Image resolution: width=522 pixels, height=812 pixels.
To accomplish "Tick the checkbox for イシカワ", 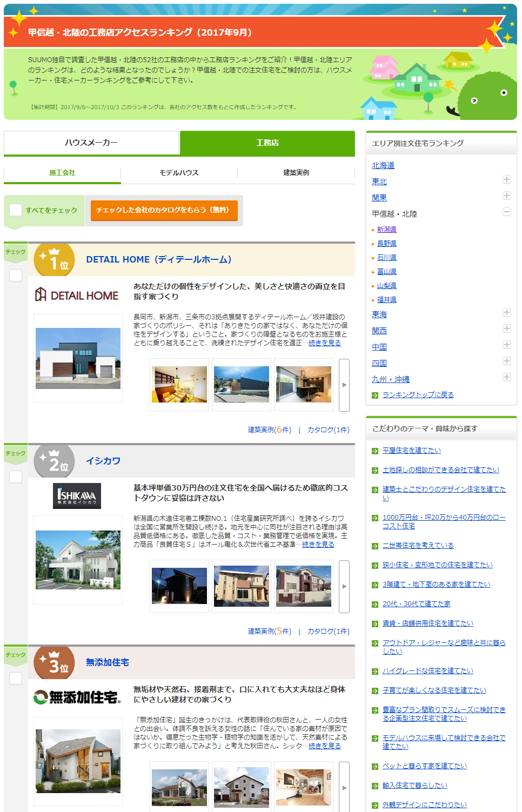I will (16, 477).
